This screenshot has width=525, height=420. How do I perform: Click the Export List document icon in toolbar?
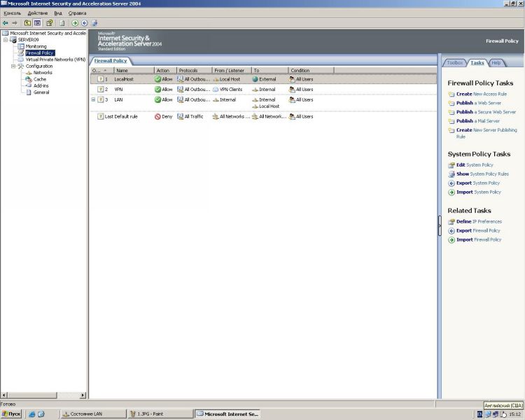pyautogui.click(x=62, y=23)
